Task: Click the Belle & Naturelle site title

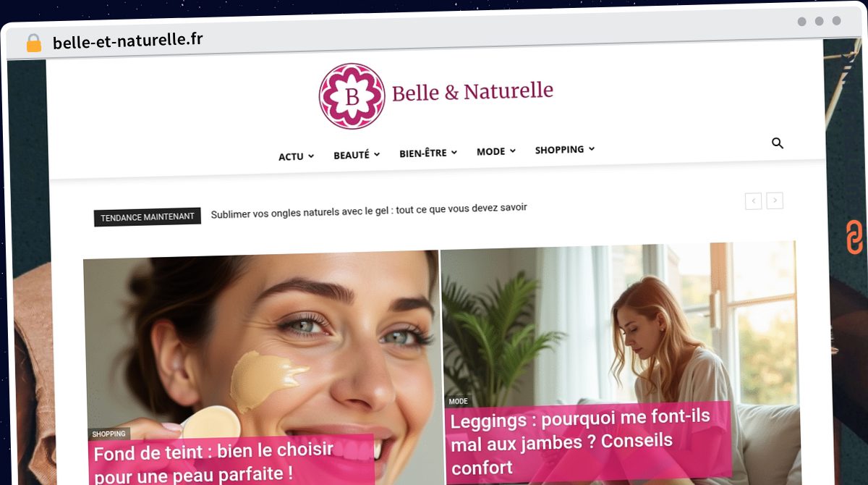Action: click(x=472, y=92)
